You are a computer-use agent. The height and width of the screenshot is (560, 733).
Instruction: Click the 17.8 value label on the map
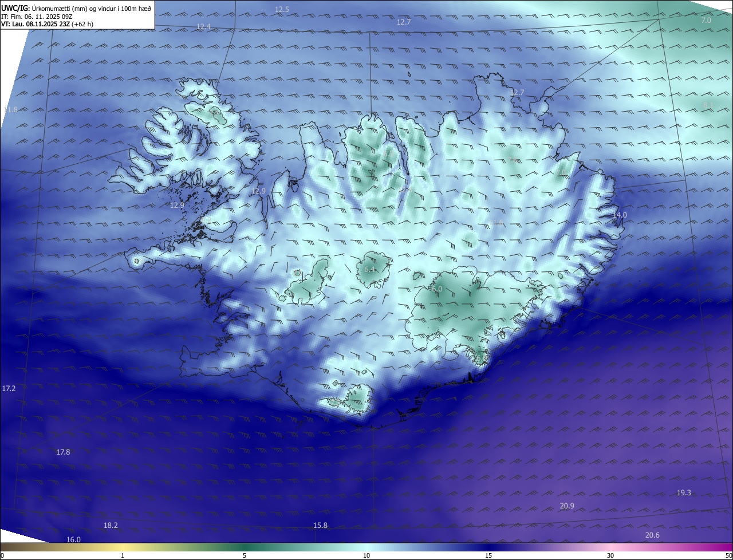[63, 452]
